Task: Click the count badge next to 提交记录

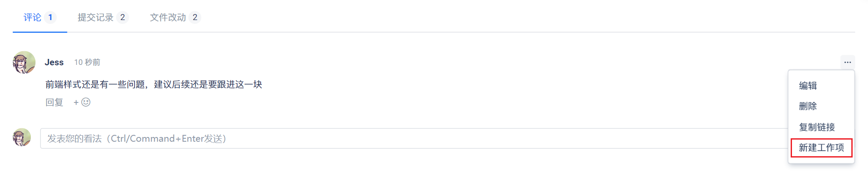Action: (123, 17)
